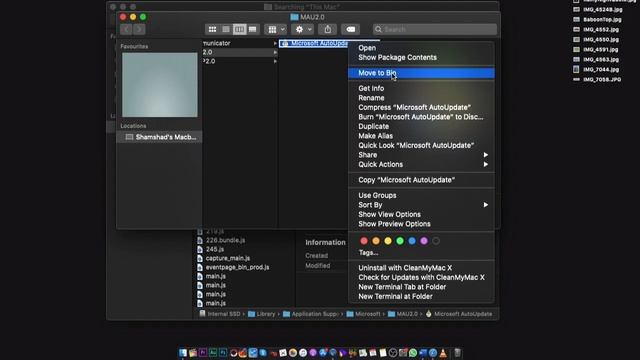The height and width of the screenshot is (360, 640).
Task: Click Internal SSD in path bar
Action: pyautogui.click(x=220, y=314)
